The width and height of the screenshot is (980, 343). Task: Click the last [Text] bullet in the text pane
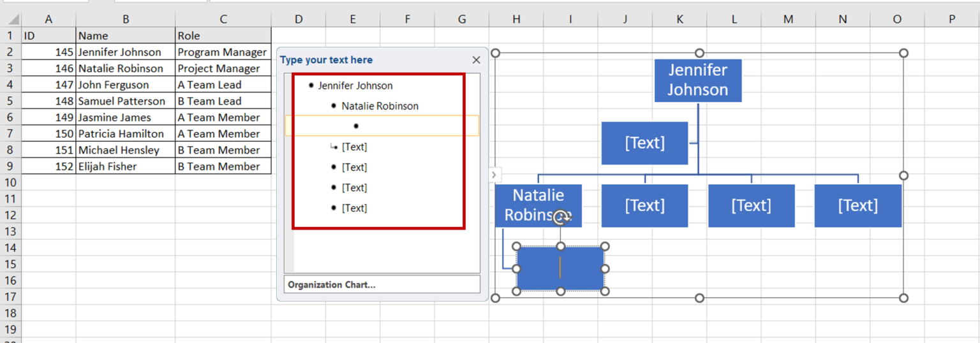353,208
